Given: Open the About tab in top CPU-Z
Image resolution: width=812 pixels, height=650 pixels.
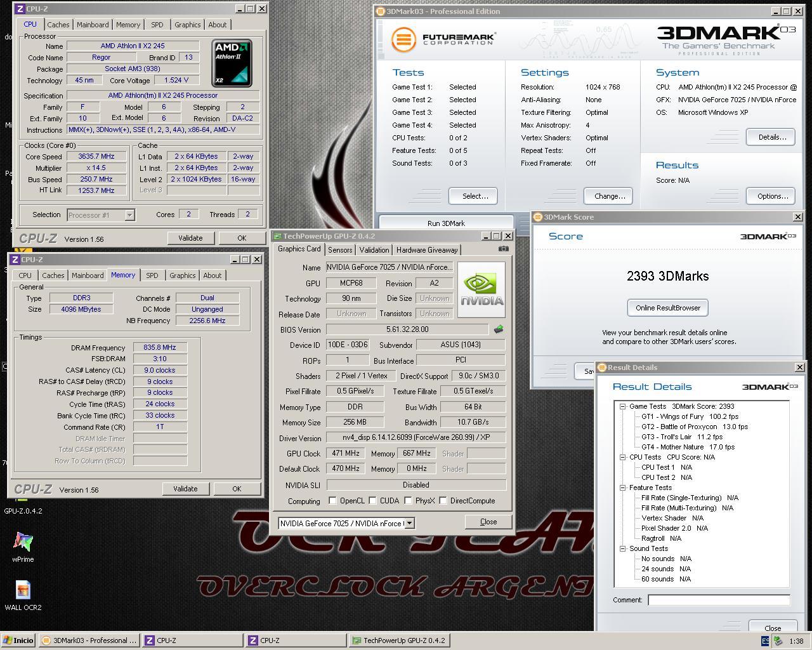Looking at the screenshot, I should click(217, 25).
